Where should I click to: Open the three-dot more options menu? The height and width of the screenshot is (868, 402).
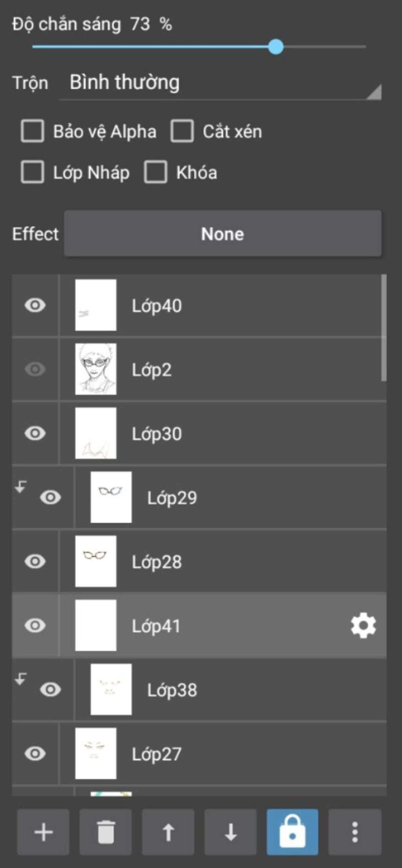click(x=355, y=832)
